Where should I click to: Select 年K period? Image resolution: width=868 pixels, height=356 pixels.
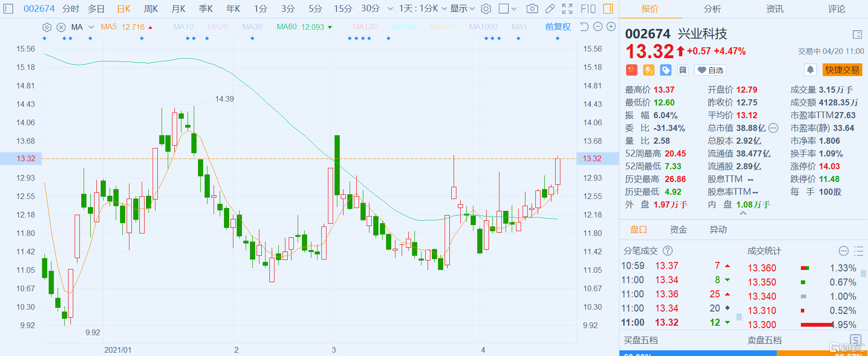233,9
